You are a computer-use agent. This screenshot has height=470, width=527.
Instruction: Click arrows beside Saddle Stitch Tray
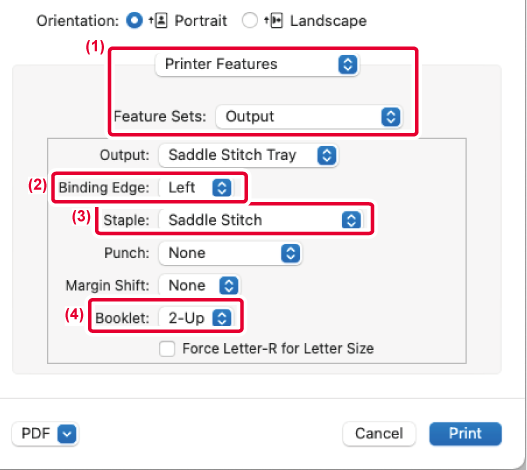point(327,155)
